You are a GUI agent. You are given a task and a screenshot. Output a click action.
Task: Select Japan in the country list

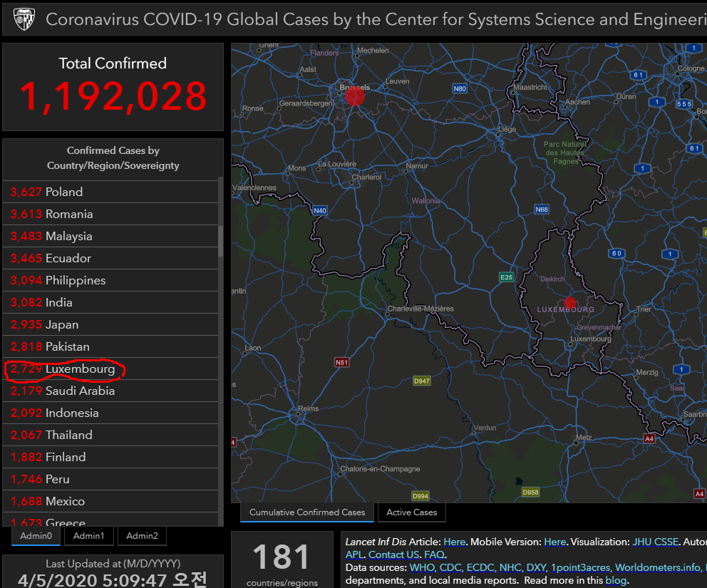110,324
